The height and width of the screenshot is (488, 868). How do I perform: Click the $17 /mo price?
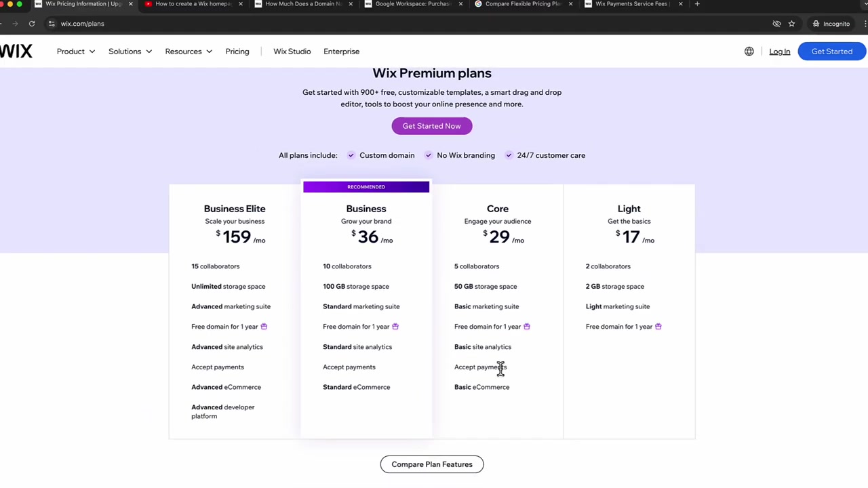pos(635,237)
